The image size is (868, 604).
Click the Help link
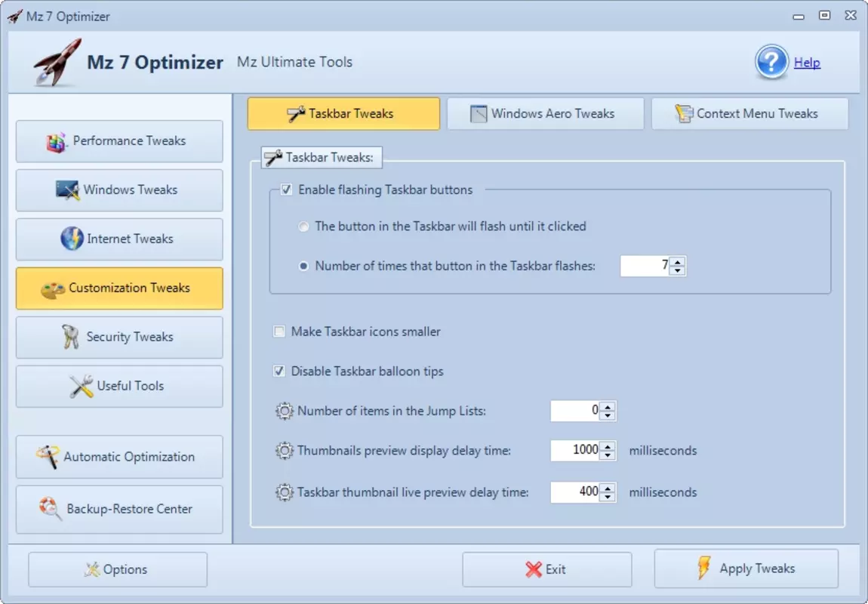click(807, 63)
